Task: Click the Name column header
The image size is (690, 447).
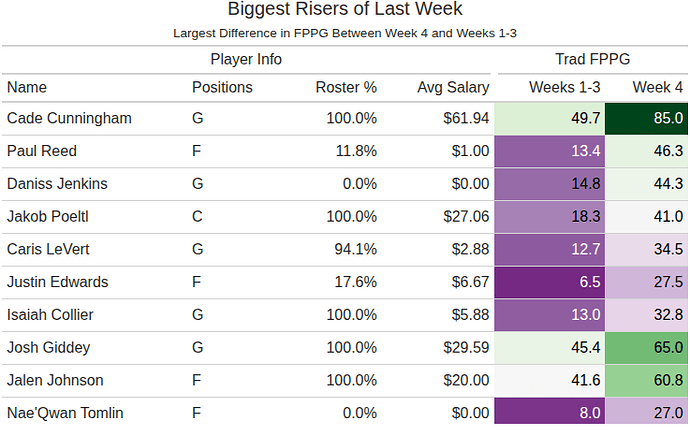Action: pyautogui.click(x=27, y=88)
